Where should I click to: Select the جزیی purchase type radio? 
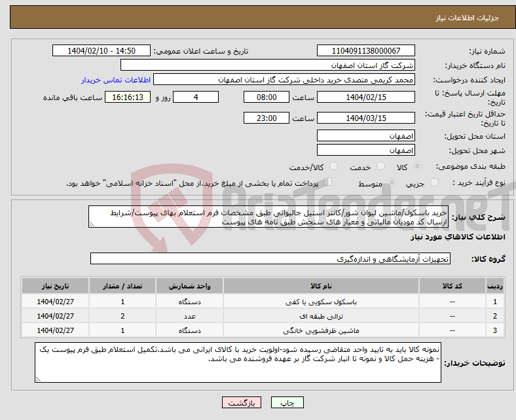point(434,183)
